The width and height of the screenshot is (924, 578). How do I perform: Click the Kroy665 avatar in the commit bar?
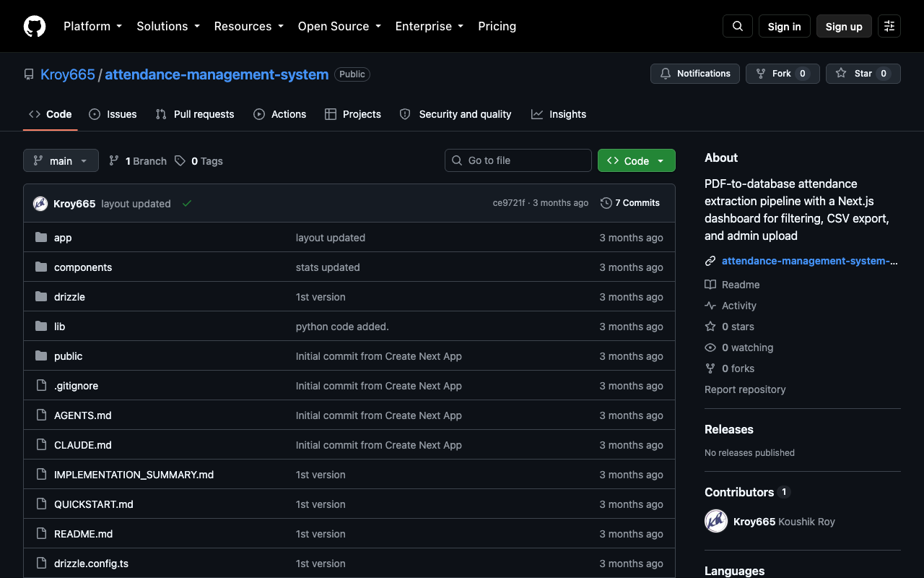coord(40,204)
